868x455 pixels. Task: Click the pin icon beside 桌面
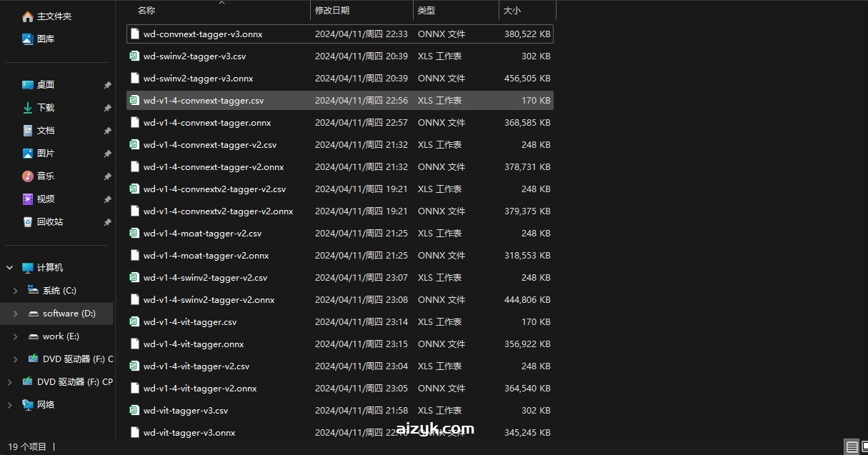coord(107,85)
